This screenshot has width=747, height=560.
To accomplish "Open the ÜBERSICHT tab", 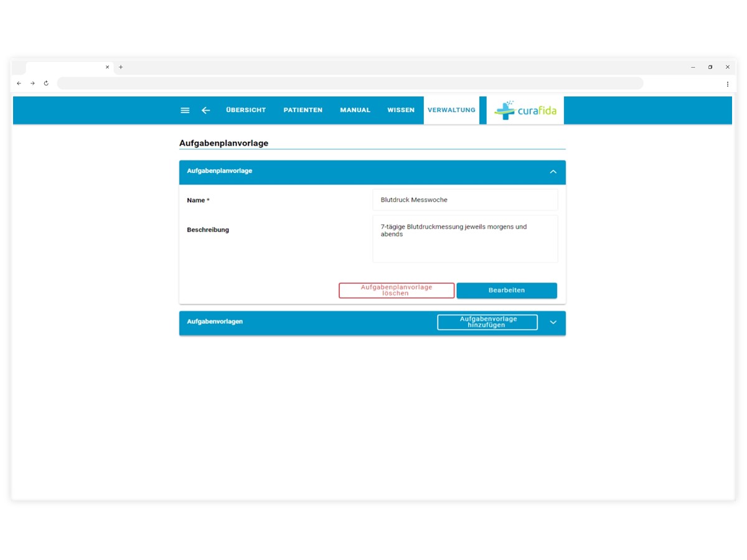I will 246,110.
